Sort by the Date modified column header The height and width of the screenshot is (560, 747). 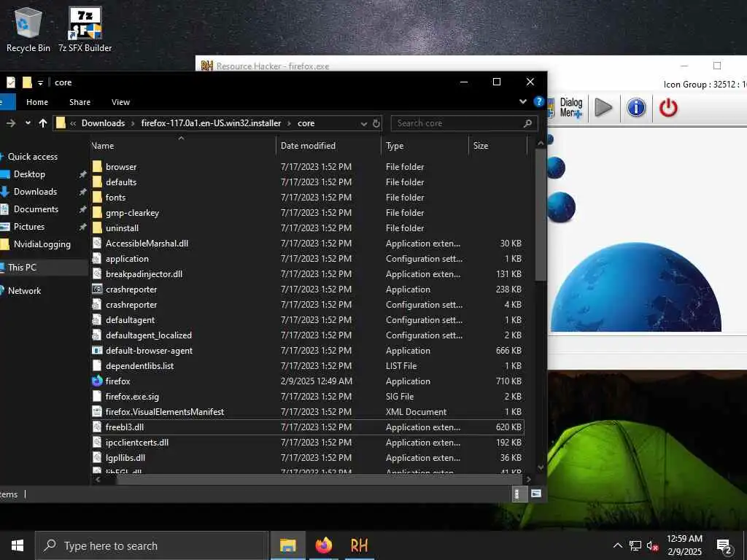(328, 146)
